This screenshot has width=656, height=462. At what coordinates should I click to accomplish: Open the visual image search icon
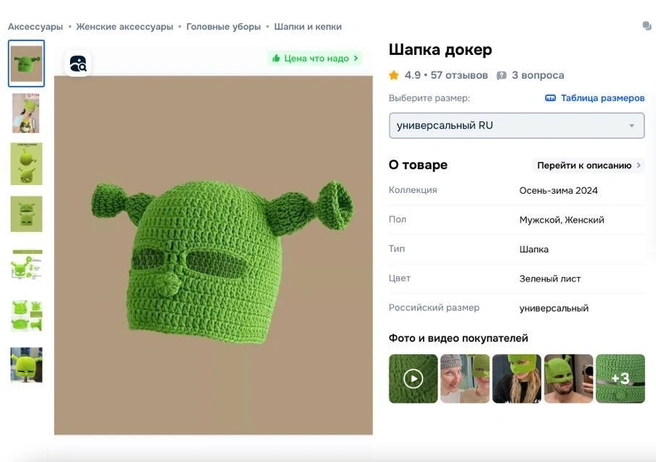point(78,64)
